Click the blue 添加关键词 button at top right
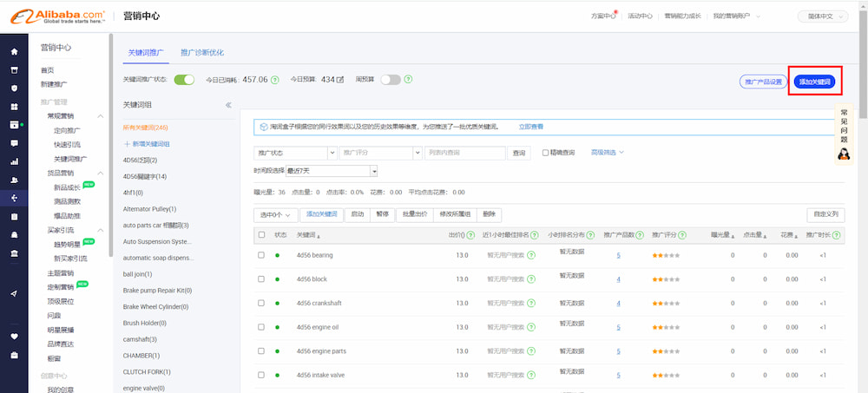The width and height of the screenshot is (868, 393). pyautogui.click(x=814, y=82)
